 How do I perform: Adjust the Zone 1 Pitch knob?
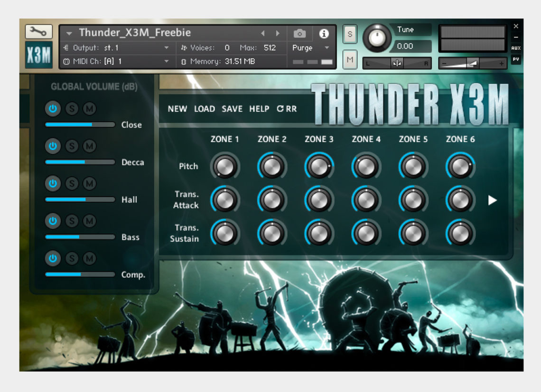coord(225,166)
